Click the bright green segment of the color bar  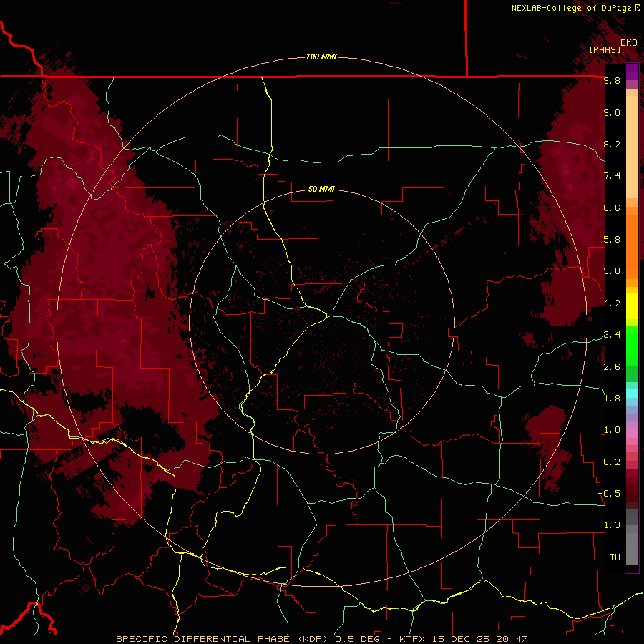point(632,345)
